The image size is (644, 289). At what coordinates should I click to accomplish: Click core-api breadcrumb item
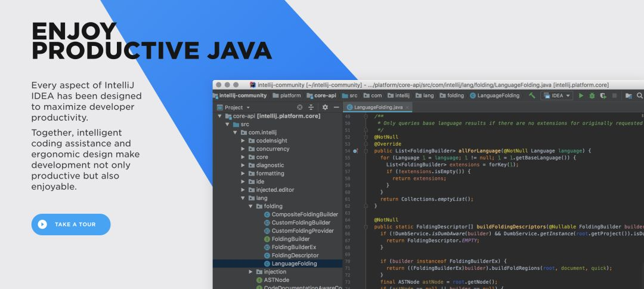[x=321, y=96]
